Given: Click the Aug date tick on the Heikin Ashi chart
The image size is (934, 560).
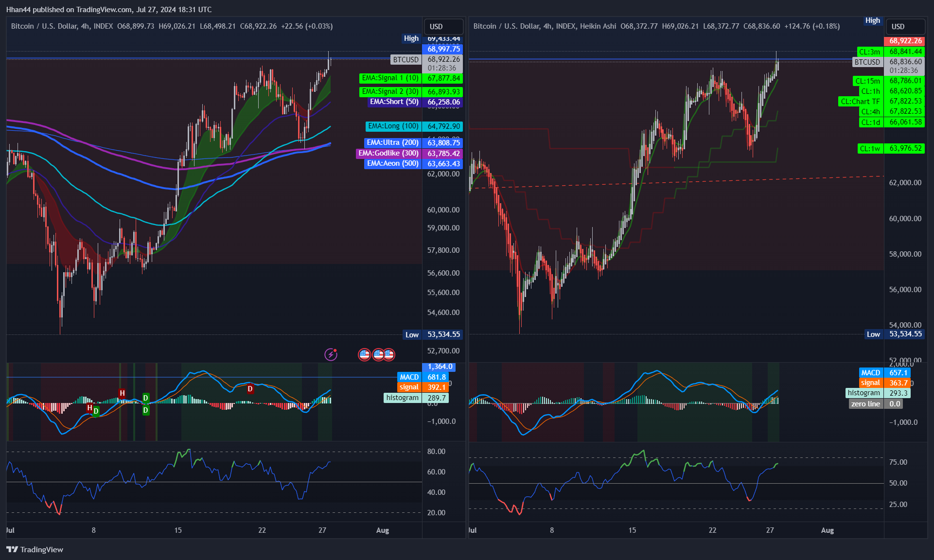Looking at the screenshot, I should click(x=828, y=530).
